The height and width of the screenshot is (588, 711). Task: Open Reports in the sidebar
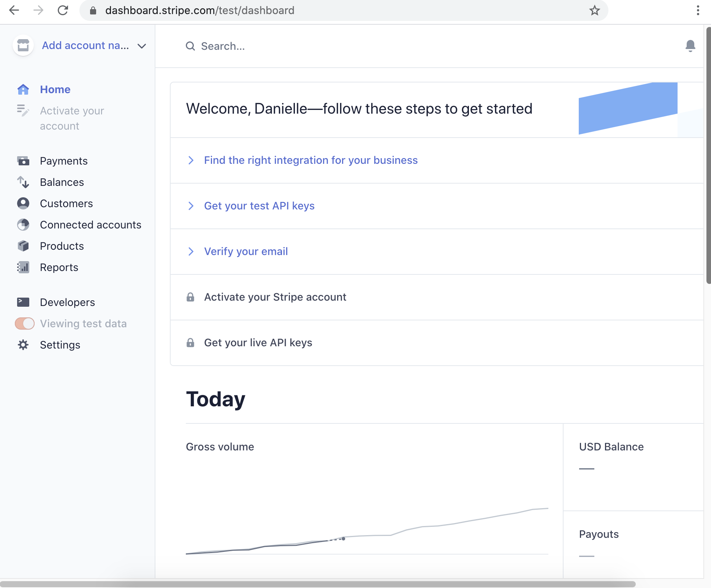click(59, 267)
